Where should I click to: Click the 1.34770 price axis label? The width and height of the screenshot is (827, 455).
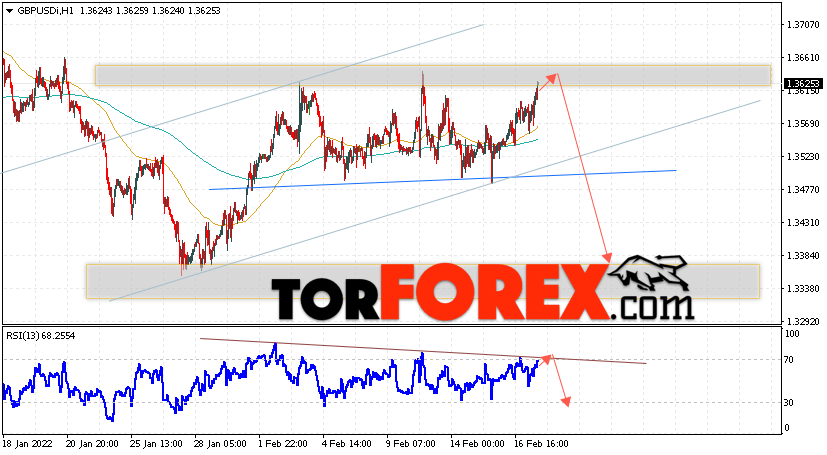point(803,189)
